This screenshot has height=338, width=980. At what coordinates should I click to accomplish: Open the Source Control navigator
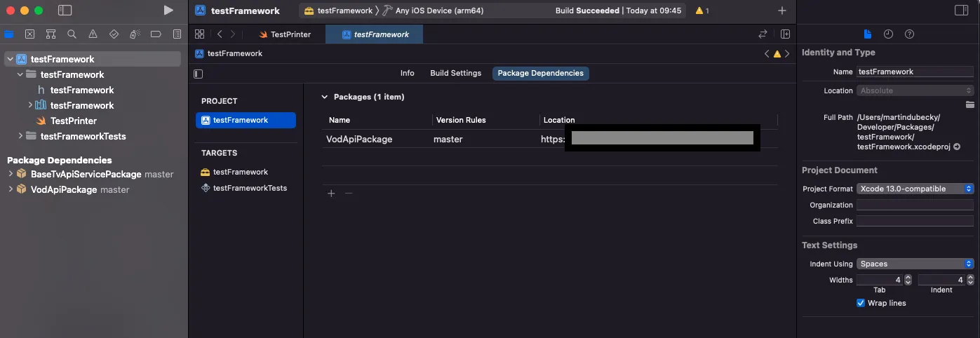pos(30,34)
